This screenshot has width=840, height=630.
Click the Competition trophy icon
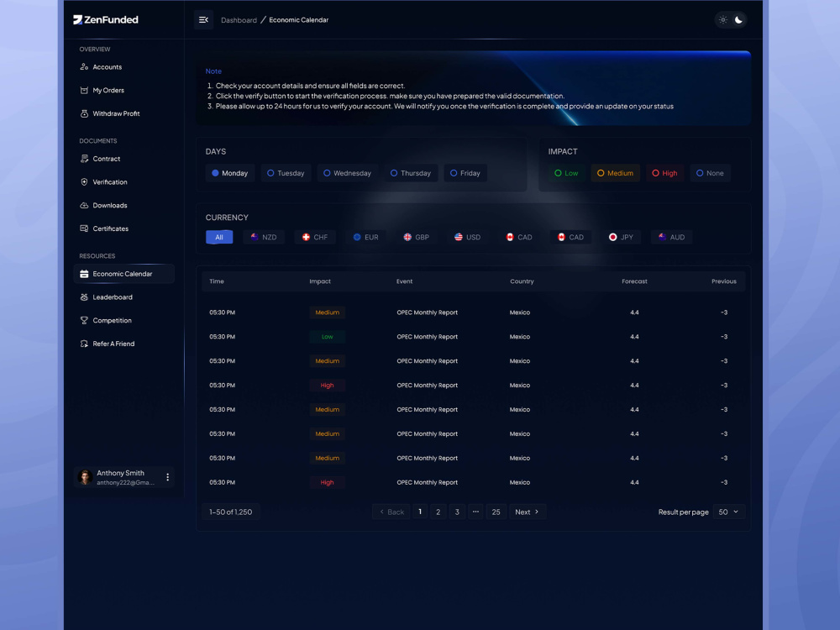(x=84, y=320)
